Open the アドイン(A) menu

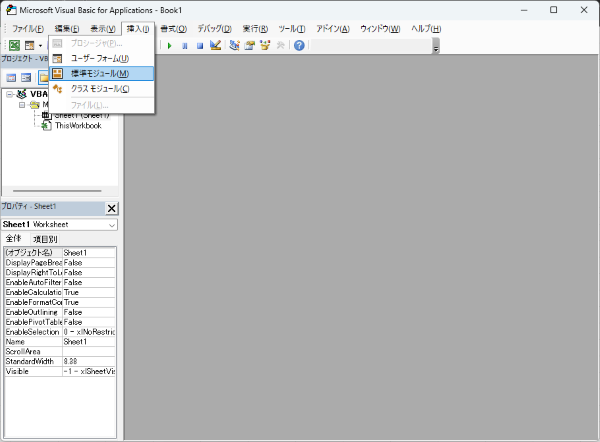pos(333,29)
